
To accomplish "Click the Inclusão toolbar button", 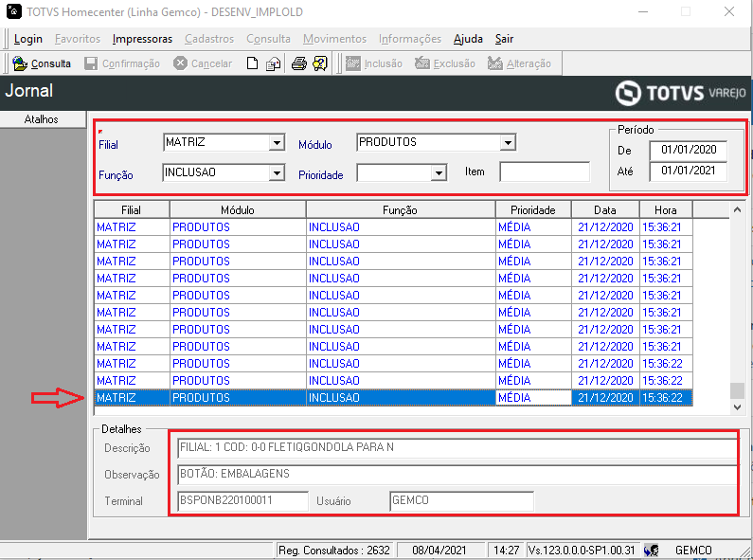I will point(374,63).
